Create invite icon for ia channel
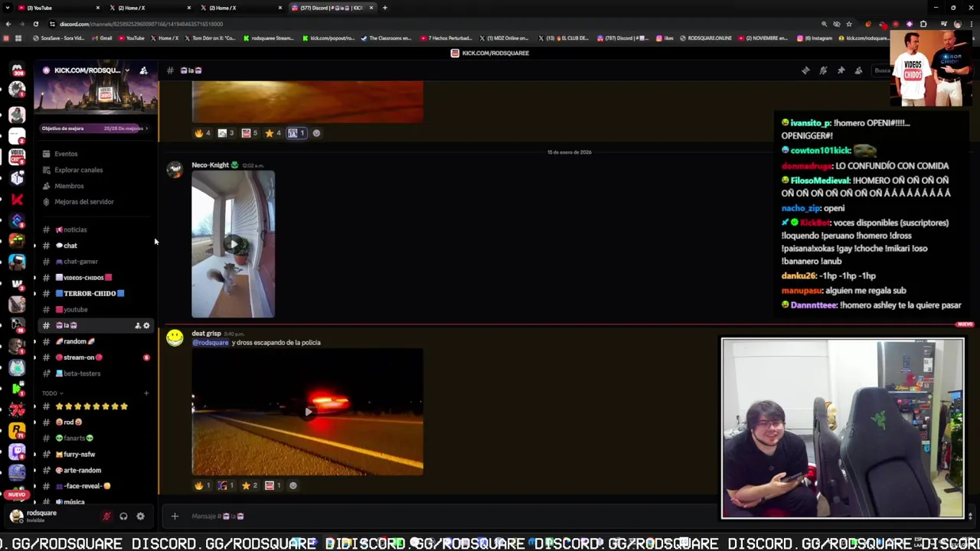The height and width of the screenshot is (551, 980). point(138,326)
